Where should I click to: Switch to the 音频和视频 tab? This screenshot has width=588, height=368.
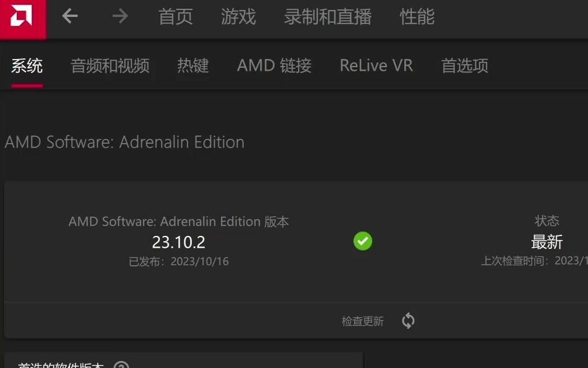110,65
